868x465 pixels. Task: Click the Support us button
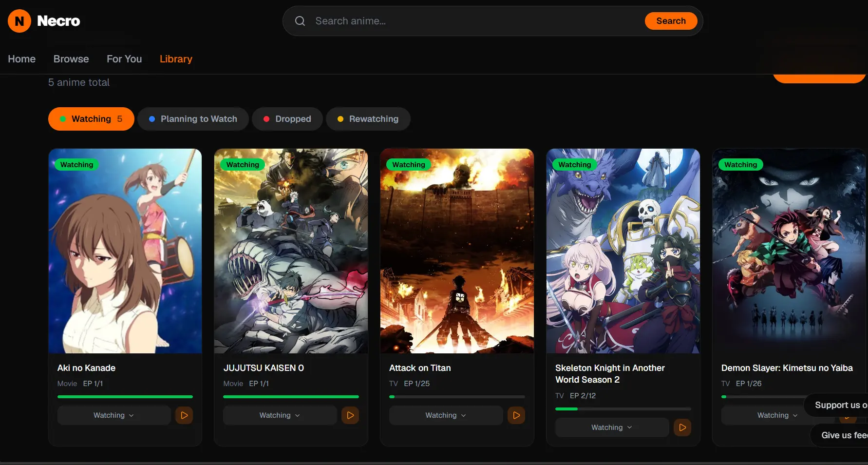836,405
